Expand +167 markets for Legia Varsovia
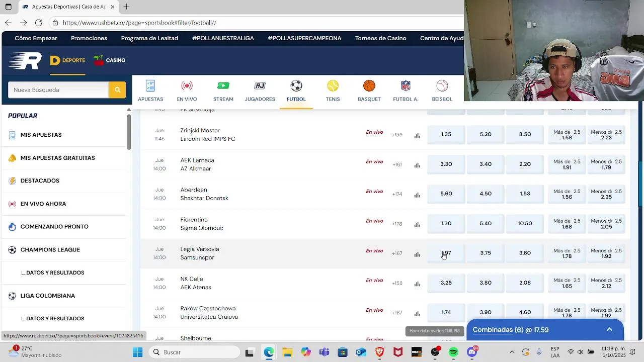 [397, 253]
